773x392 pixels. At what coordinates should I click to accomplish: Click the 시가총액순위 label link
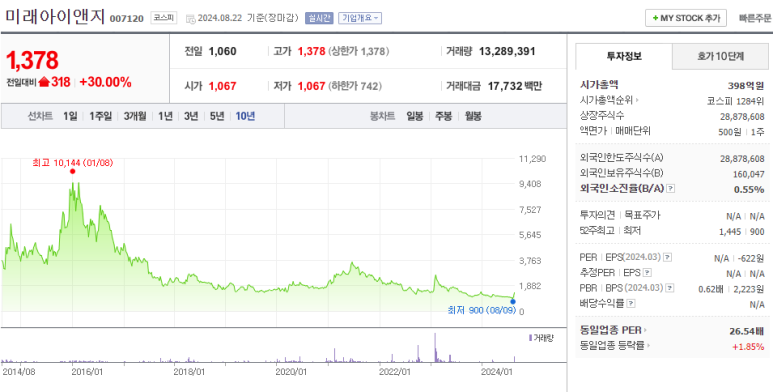click(606, 101)
